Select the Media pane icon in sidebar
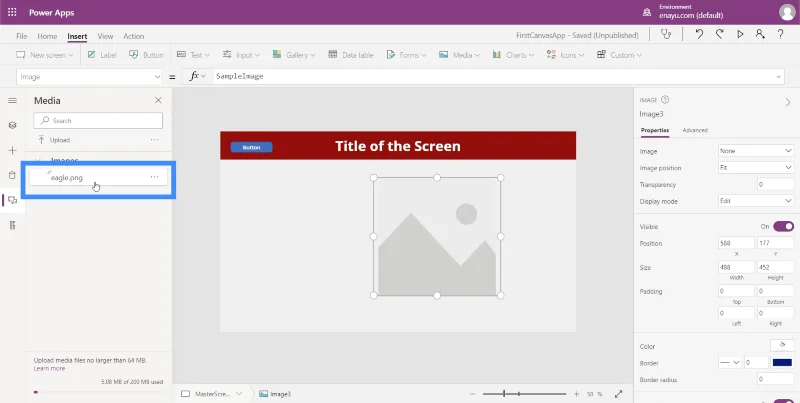Image resolution: width=800 pixels, height=403 pixels. tap(12, 200)
